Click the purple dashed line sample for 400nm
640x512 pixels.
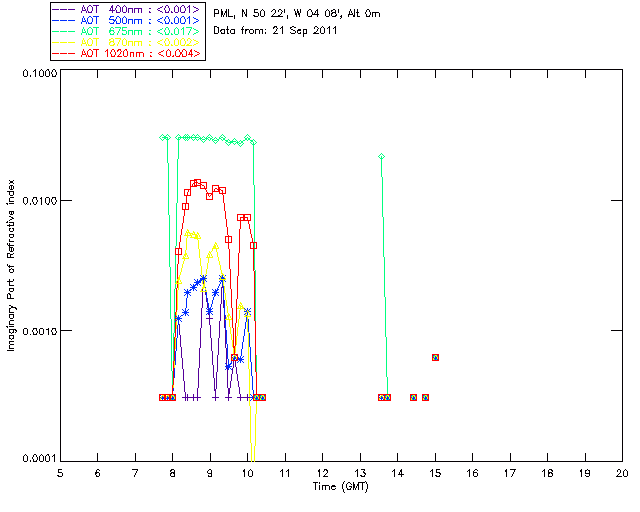(64, 9)
